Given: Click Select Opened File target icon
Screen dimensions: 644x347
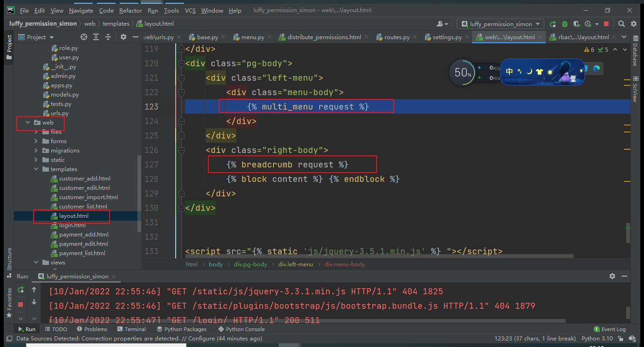Looking at the screenshot, I should pyautogui.click(x=84, y=37).
